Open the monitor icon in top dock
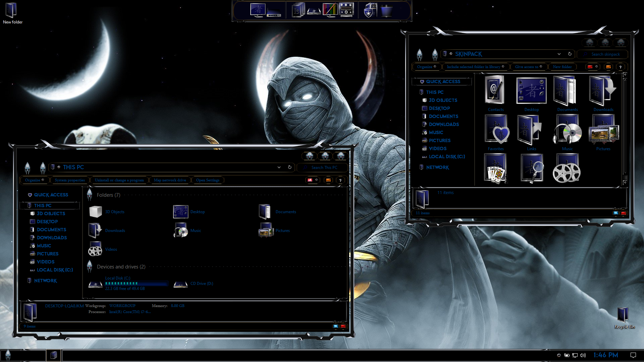This screenshot has width=644, height=362. [x=258, y=9]
